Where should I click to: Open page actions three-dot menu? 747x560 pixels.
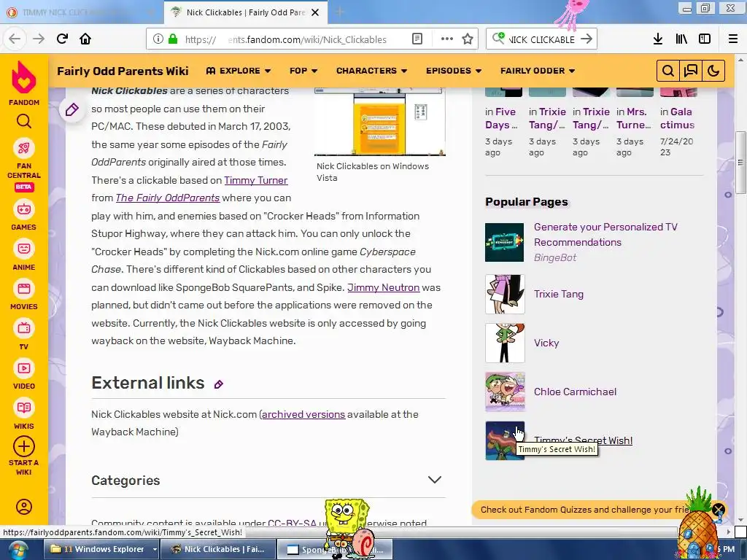(x=447, y=39)
